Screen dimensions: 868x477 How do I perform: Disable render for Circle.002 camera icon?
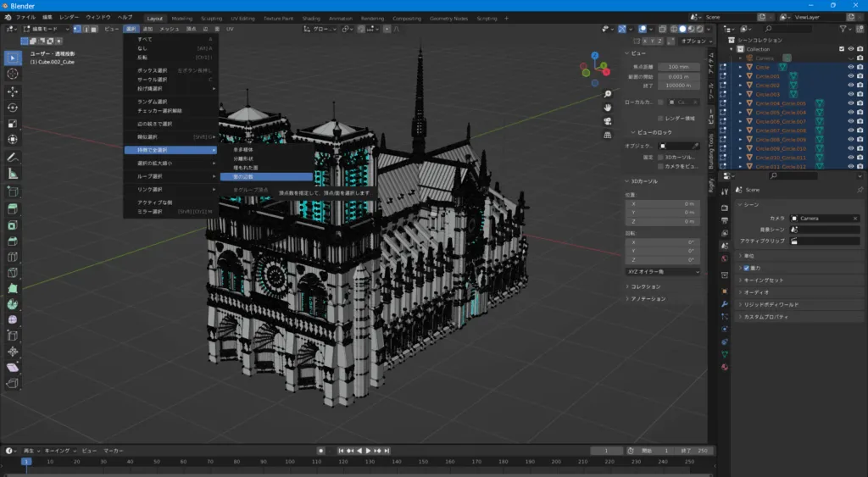point(860,86)
